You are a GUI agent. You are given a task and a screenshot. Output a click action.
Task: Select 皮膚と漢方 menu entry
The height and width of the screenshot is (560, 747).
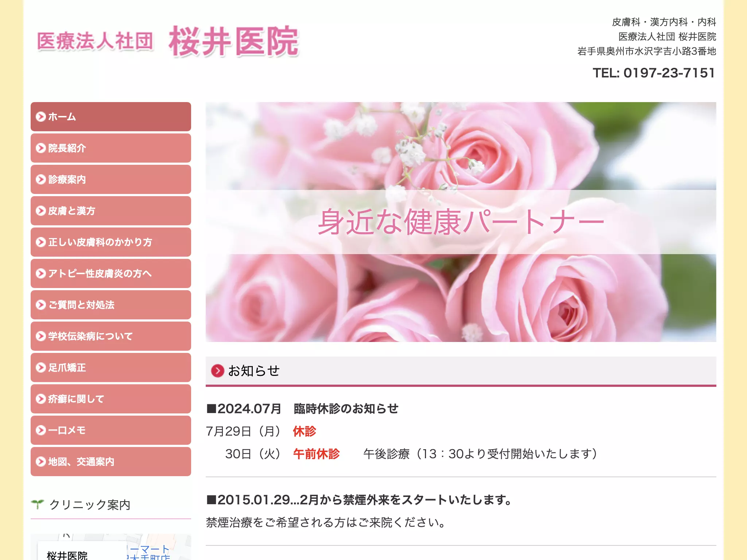(111, 211)
